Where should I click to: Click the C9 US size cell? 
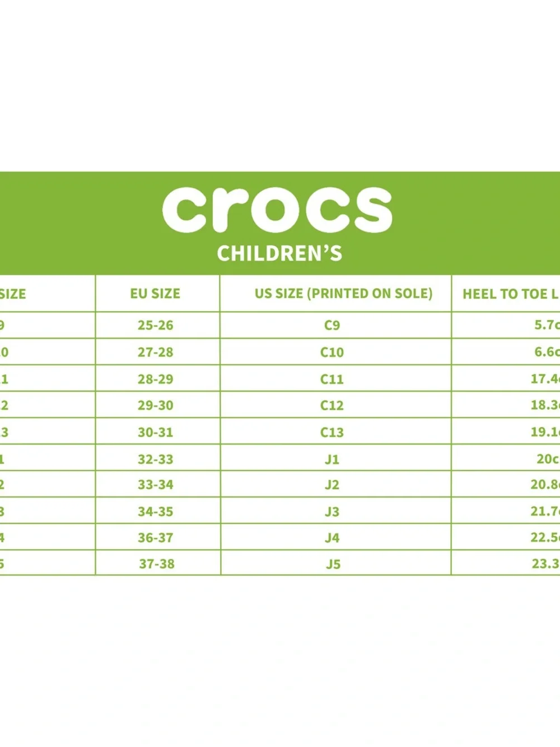pyautogui.click(x=332, y=325)
